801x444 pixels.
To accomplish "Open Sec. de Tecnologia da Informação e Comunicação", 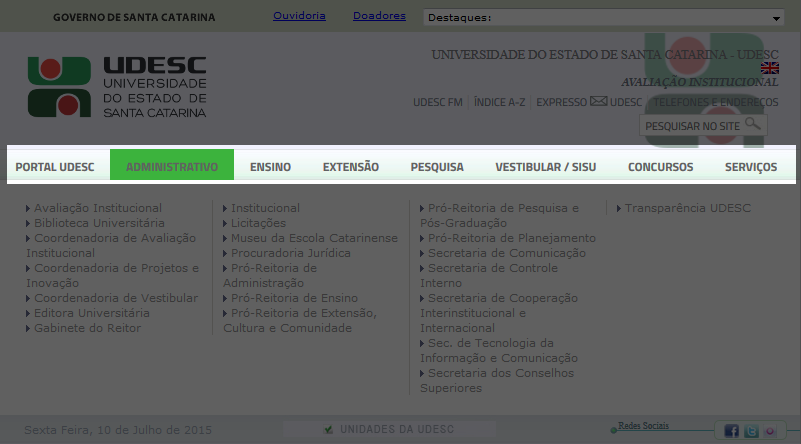I will click(x=499, y=350).
